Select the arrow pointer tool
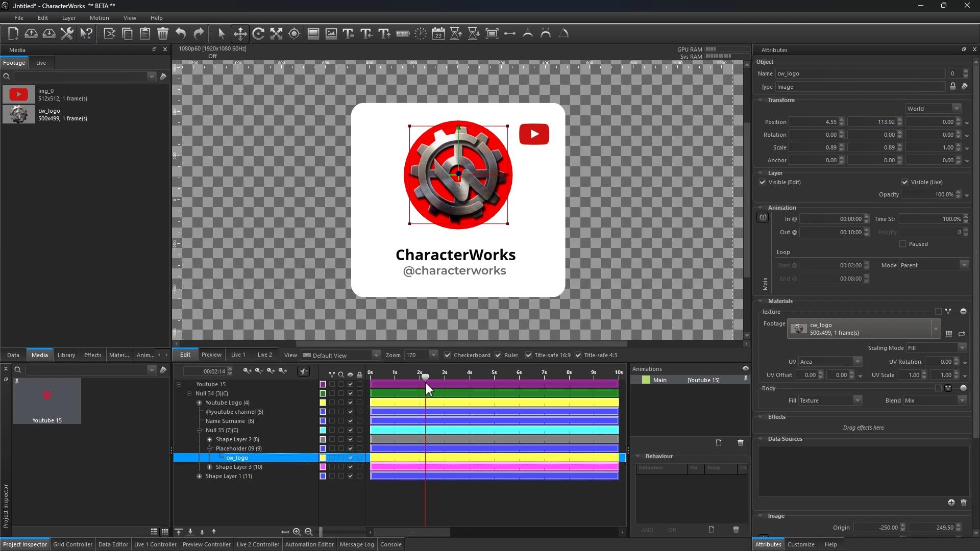This screenshot has height=551, width=980. click(x=221, y=34)
